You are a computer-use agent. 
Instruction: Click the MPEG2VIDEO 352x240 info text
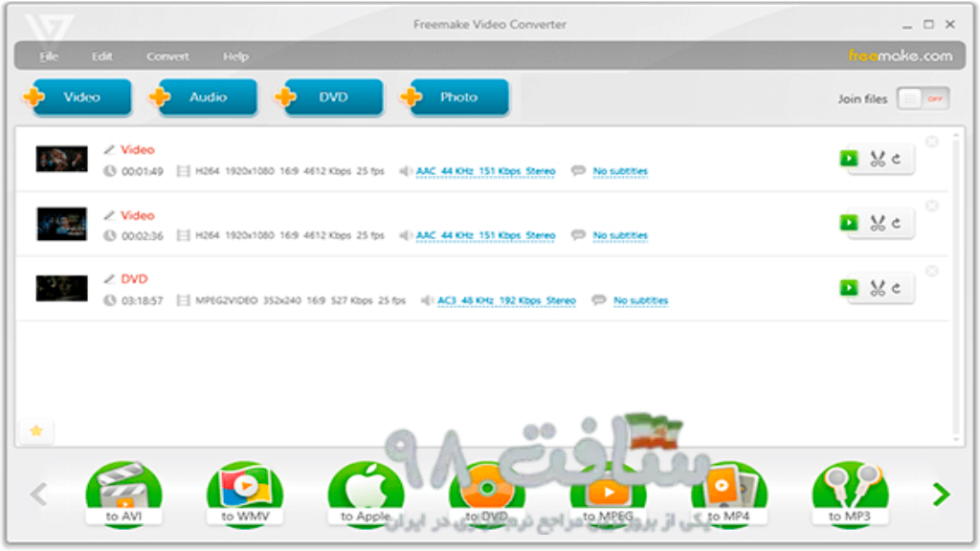(x=300, y=300)
